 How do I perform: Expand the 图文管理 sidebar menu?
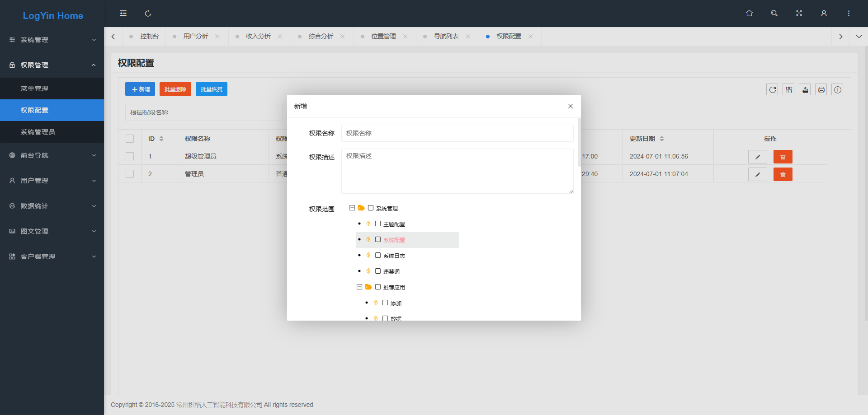pos(52,231)
